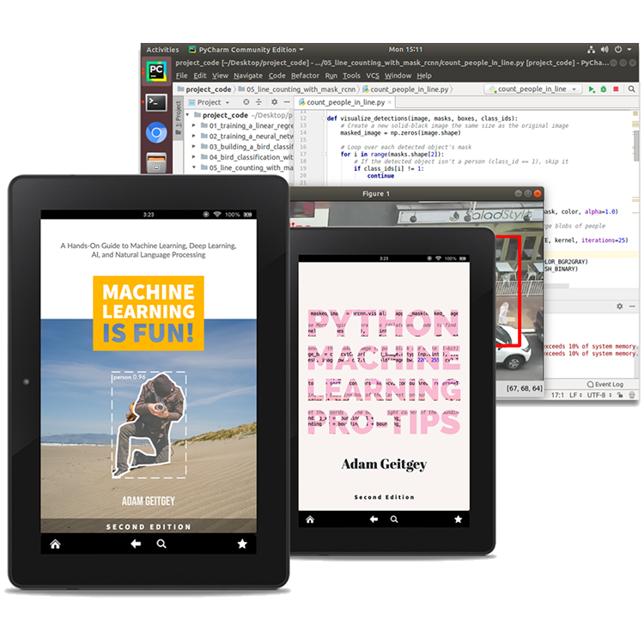Image resolution: width=644 pixels, height=644 pixels.
Task: Close the count_people_in_line.py tab
Action: (389, 102)
